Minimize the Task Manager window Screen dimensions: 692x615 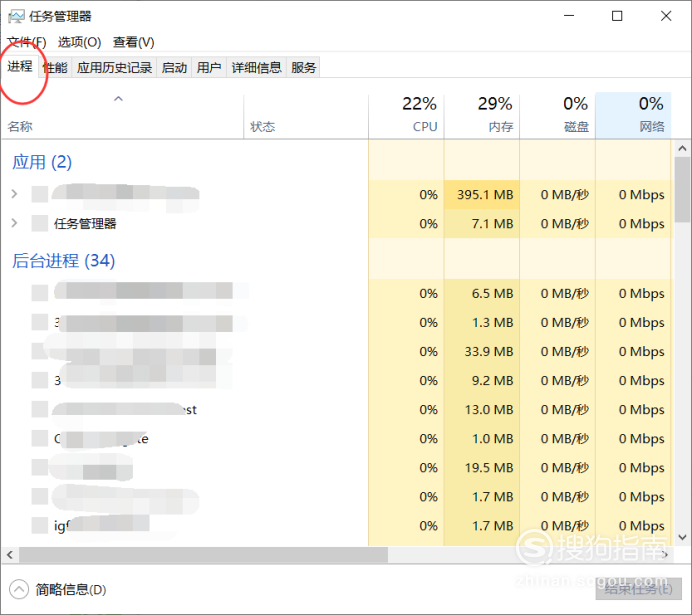(569, 16)
